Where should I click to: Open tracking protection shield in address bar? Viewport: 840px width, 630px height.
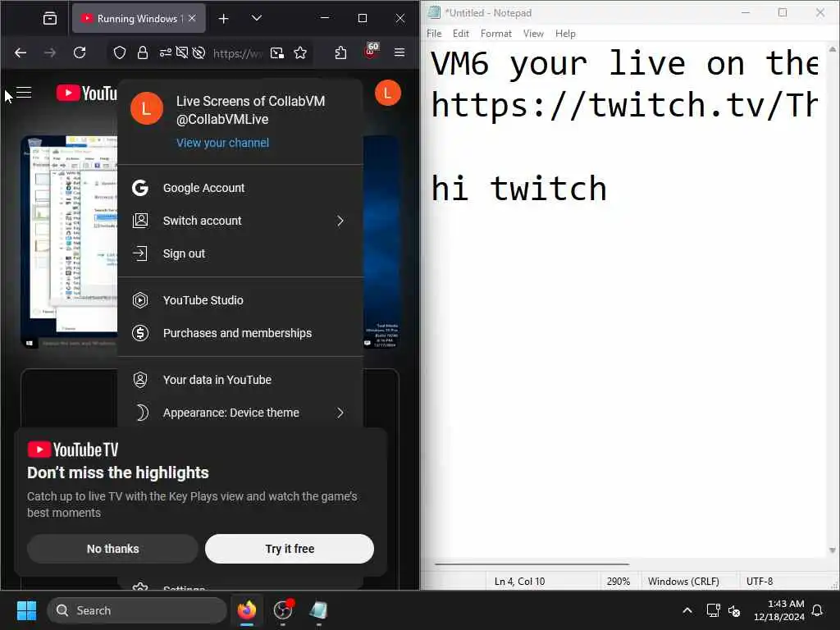click(120, 52)
